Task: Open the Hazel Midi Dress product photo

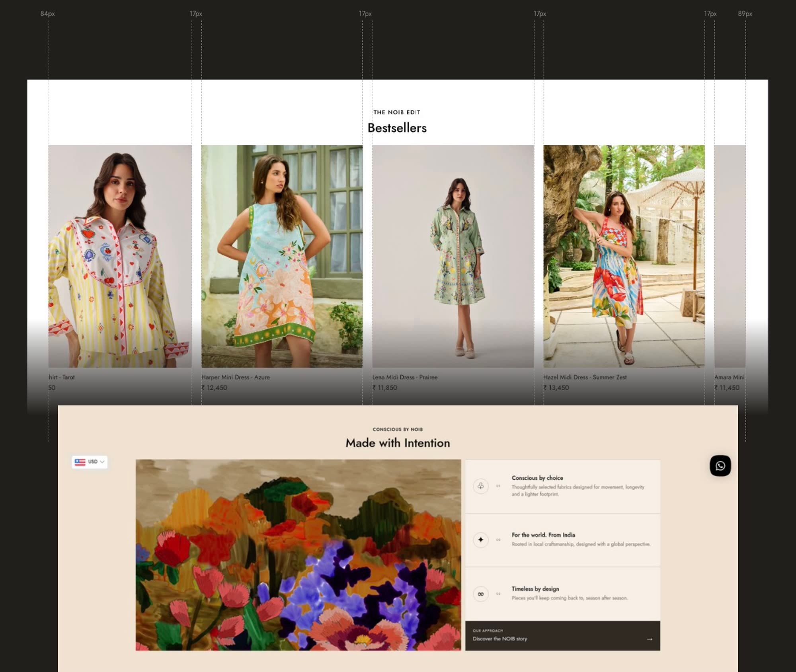Action: [624, 256]
